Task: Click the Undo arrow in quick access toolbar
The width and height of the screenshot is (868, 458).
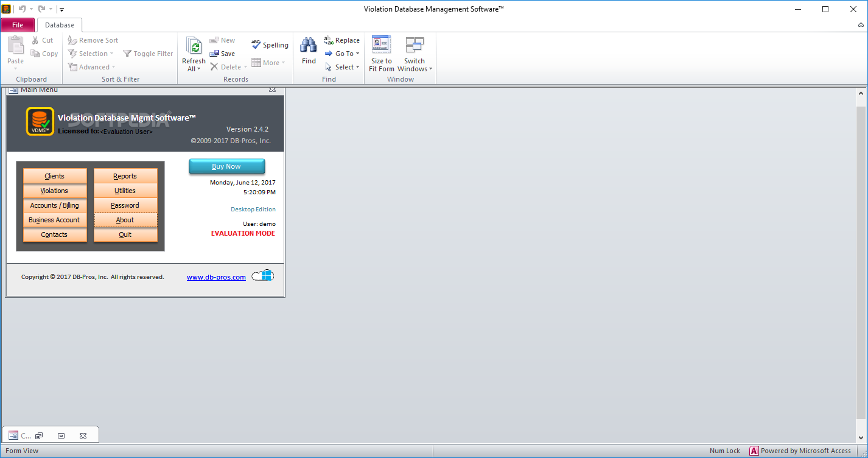Action: tap(22, 9)
